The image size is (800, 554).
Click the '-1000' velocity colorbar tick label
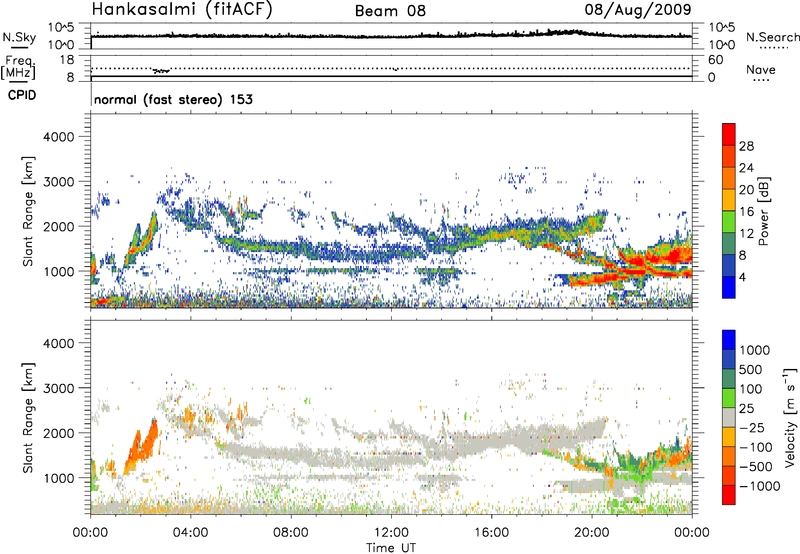coord(760,486)
